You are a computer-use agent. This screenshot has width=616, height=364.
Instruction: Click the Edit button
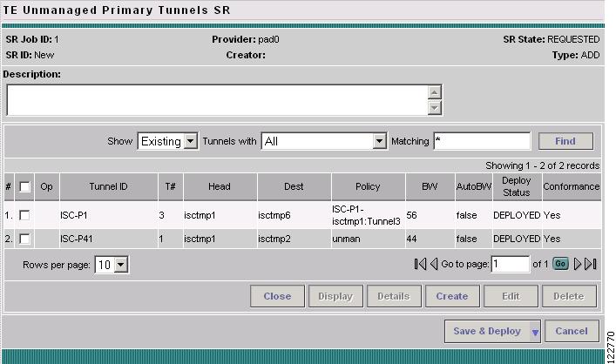click(x=511, y=296)
